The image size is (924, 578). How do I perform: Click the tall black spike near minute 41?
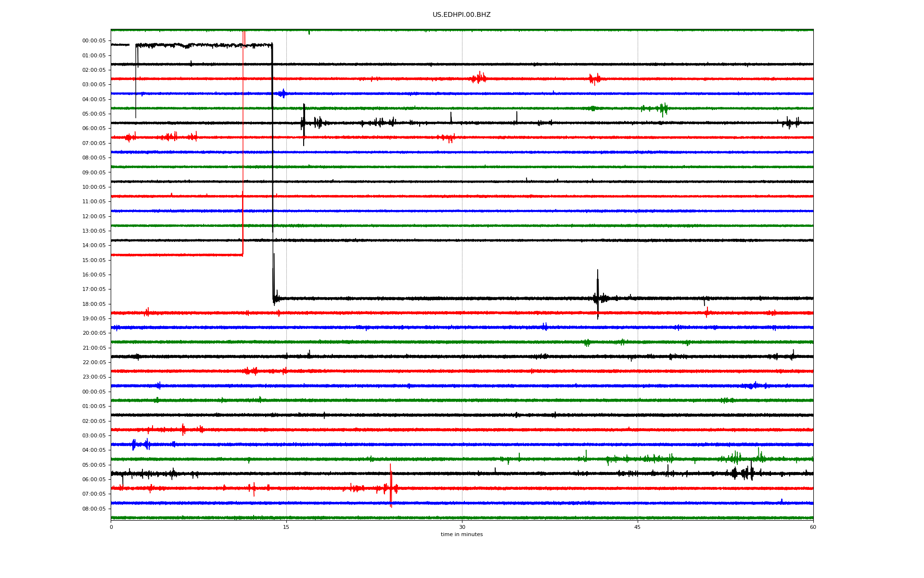click(598, 294)
